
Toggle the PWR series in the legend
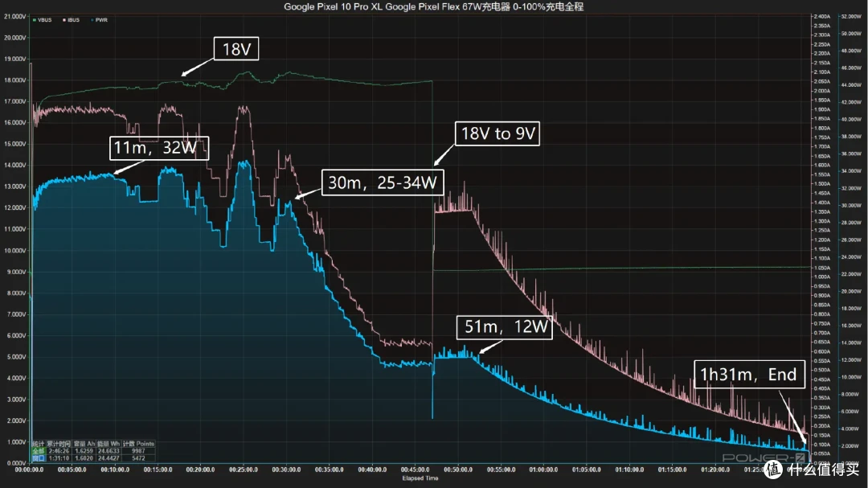(x=99, y=20)
